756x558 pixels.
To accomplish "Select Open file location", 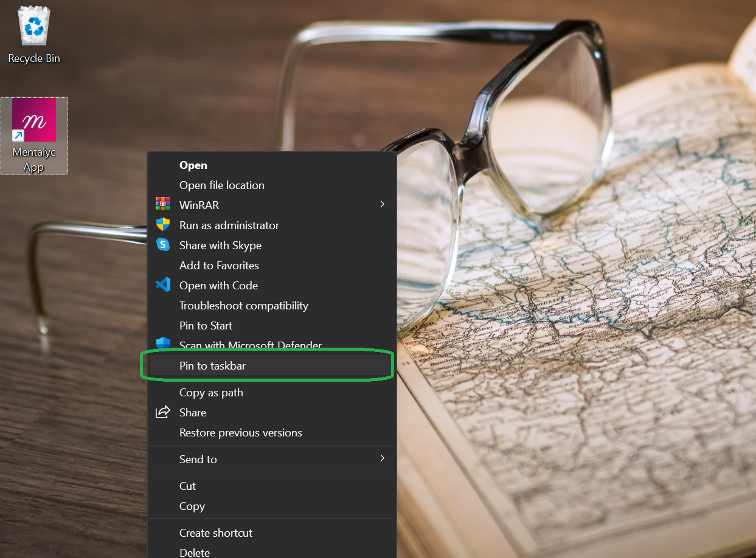I will (272, 185).
